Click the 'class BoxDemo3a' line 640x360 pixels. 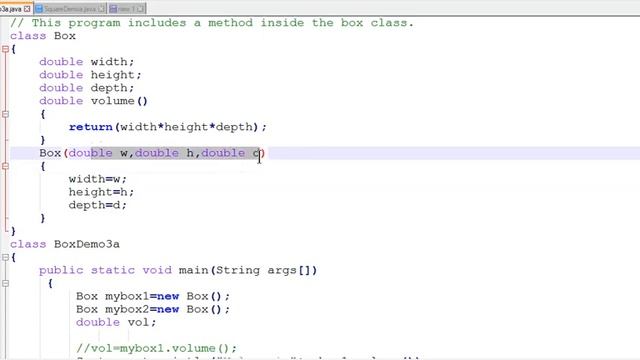65,244
